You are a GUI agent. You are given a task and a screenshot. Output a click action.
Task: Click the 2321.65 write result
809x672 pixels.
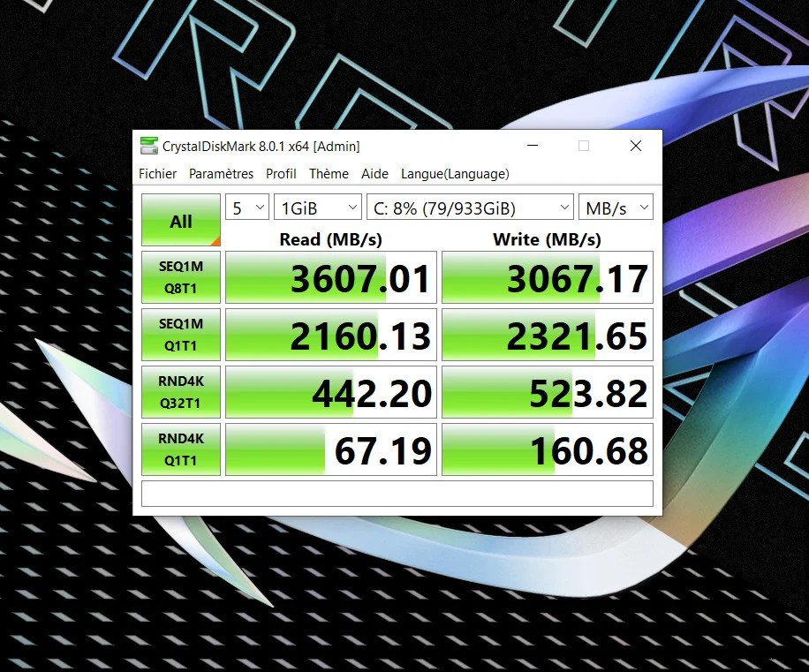tap(548, 335)
